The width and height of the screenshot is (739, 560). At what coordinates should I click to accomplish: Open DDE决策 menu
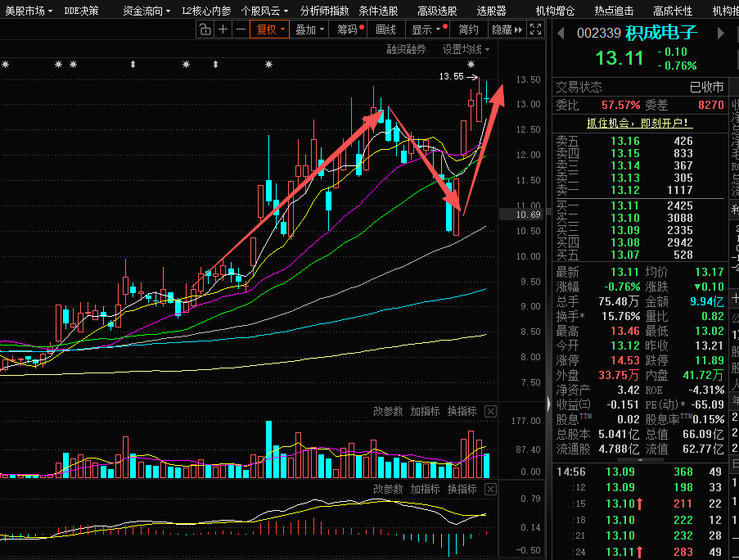coord(81,11)
